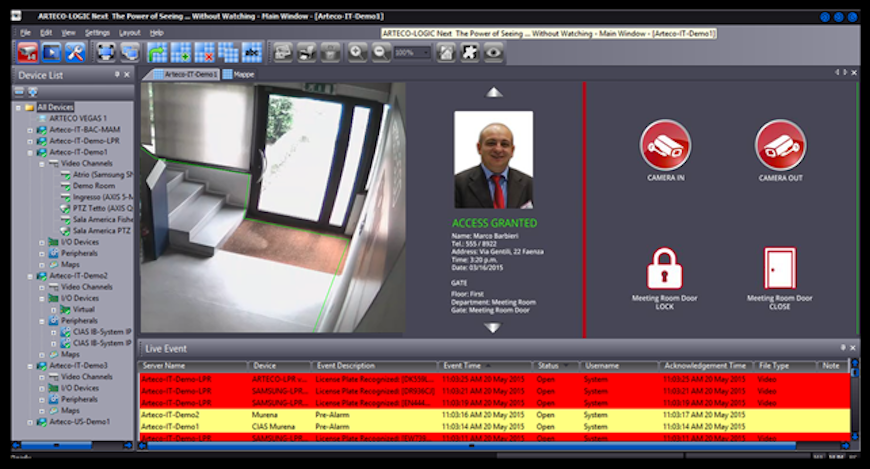Pin the Live Event panel
This screenshot has width=870, height=469.
(x=843, y=347)
